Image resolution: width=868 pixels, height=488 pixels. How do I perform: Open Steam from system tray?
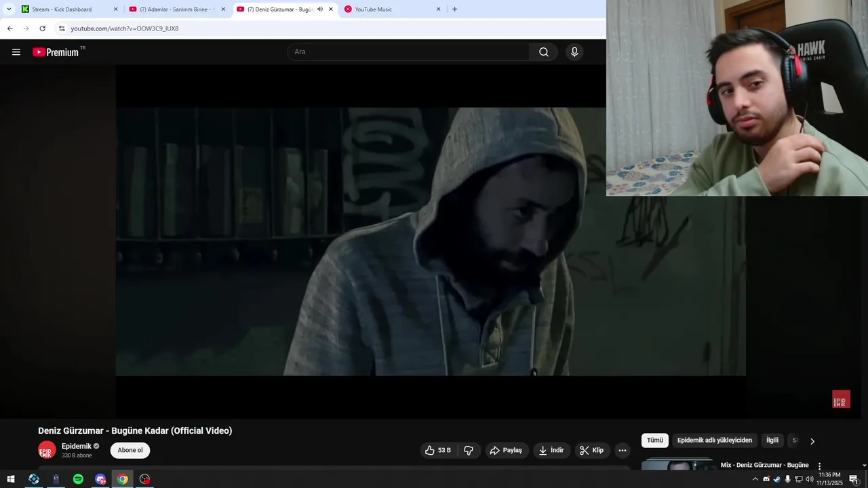(x=776, y=479)
